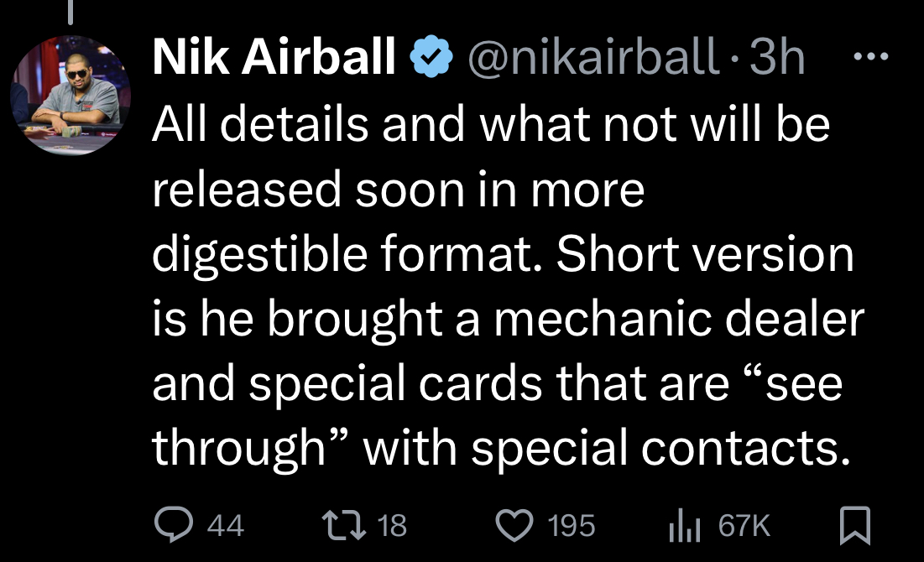Click the like count 195
The height and width of the screenshot is (562, 924).
[x=571, y=525]
